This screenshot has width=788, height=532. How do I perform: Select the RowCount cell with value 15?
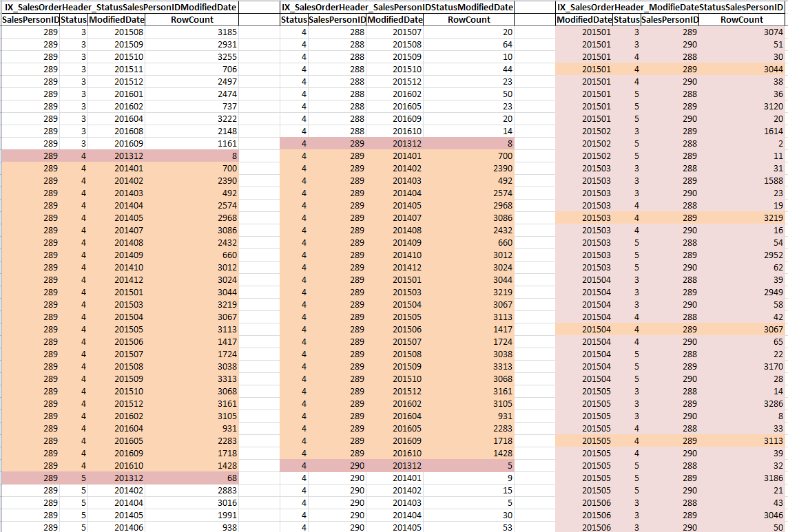[469, 490]
